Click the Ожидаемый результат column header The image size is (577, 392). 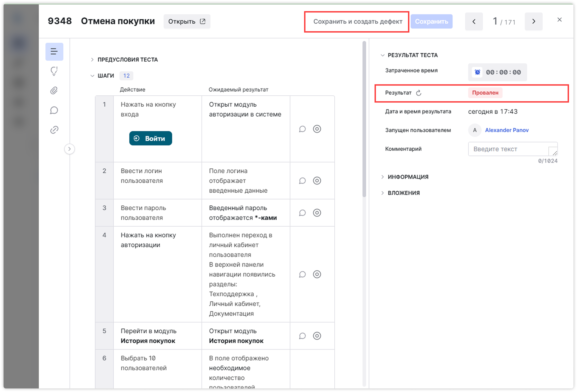click(x=238, y=90)
